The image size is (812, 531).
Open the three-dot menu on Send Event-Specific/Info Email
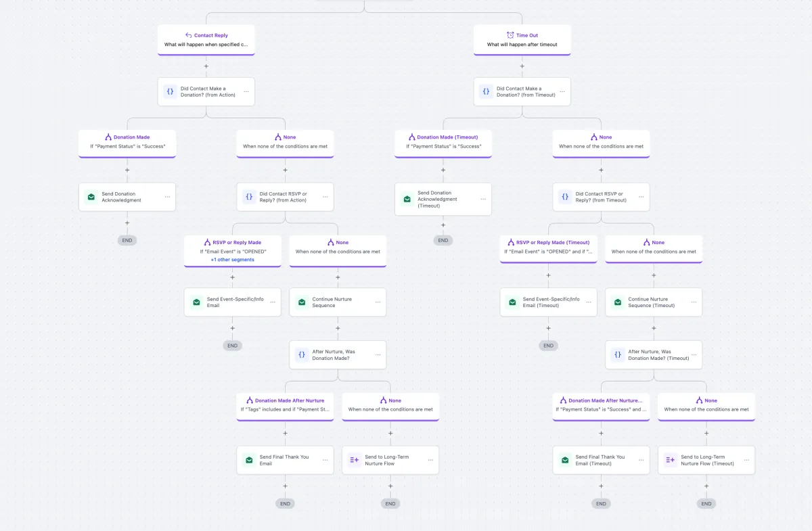coord(273,302)
